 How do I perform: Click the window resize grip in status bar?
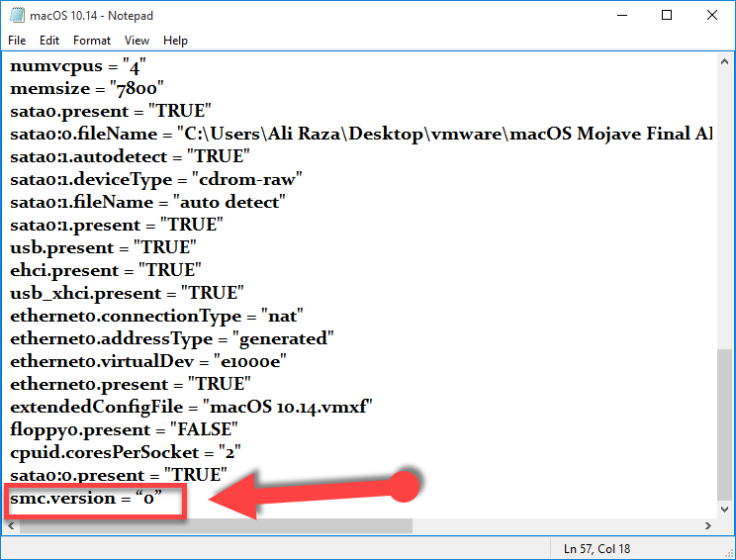click(727, 551)
